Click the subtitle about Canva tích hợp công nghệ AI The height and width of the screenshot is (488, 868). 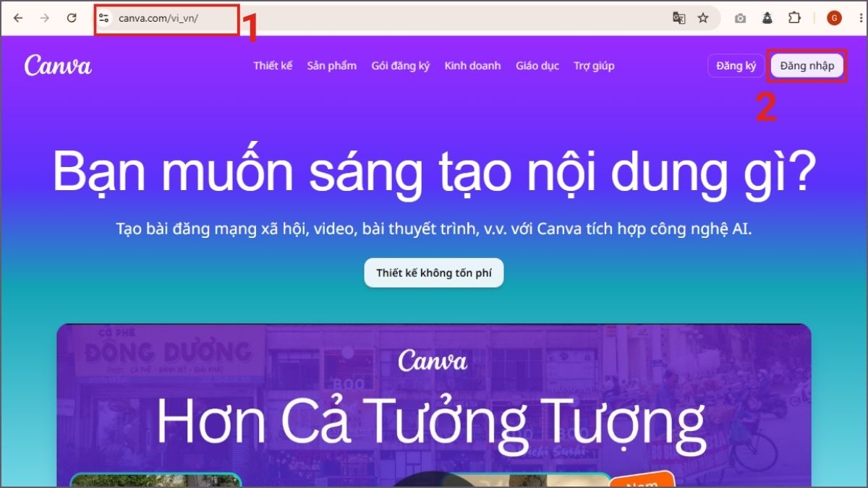(x=434, y=229)
